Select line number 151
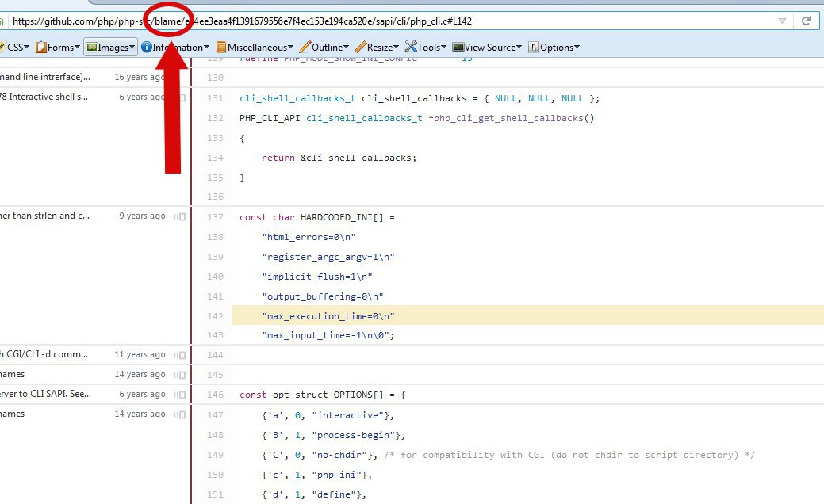Screen dimensions: 824x504 (215, 494)
